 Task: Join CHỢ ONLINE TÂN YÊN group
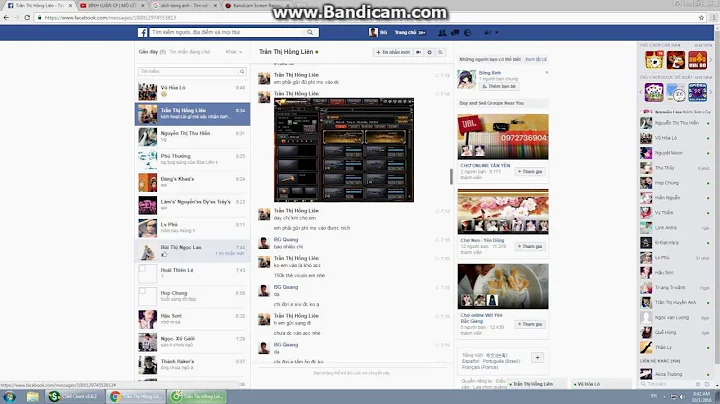(x=530, y=171)
